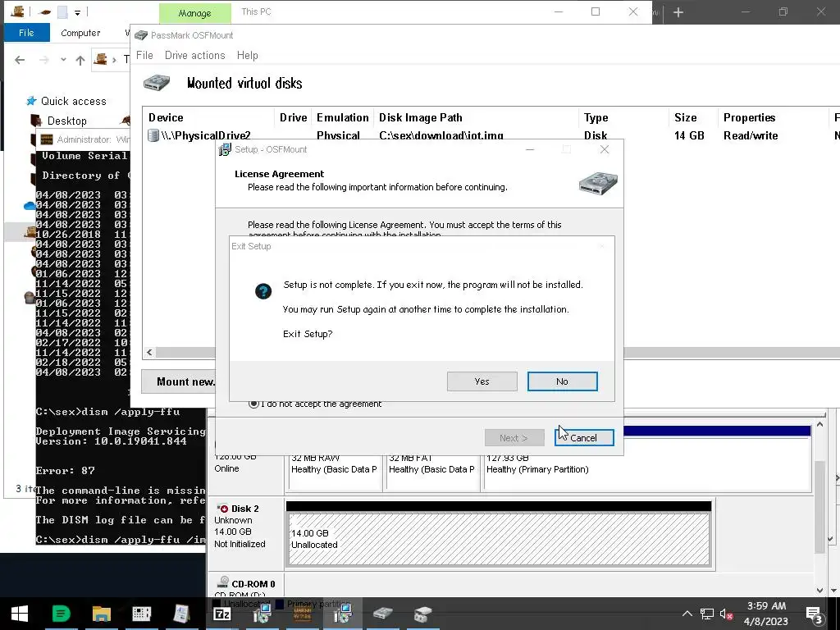Screen dimensions: 840x630
Task: Click the Mounted virtual disks drive icon
Action: pyautogui.click(x=157, y=83)
